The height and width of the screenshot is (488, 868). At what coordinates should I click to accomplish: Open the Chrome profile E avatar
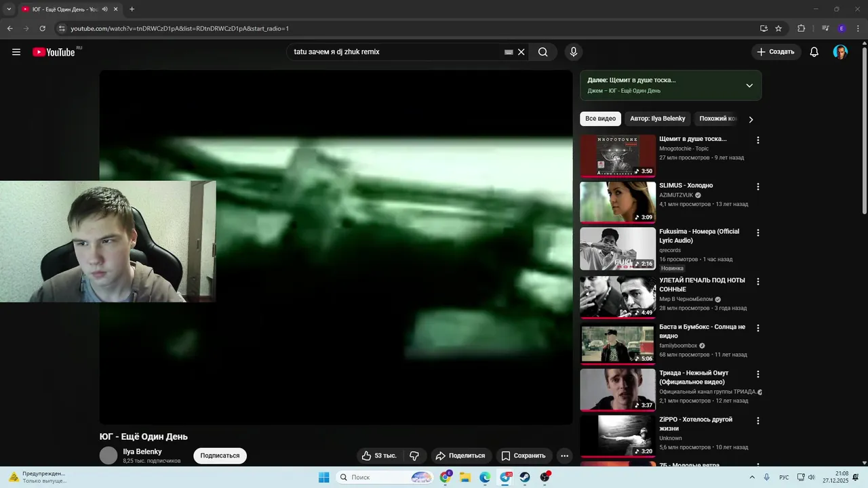[x=842, y=28]
